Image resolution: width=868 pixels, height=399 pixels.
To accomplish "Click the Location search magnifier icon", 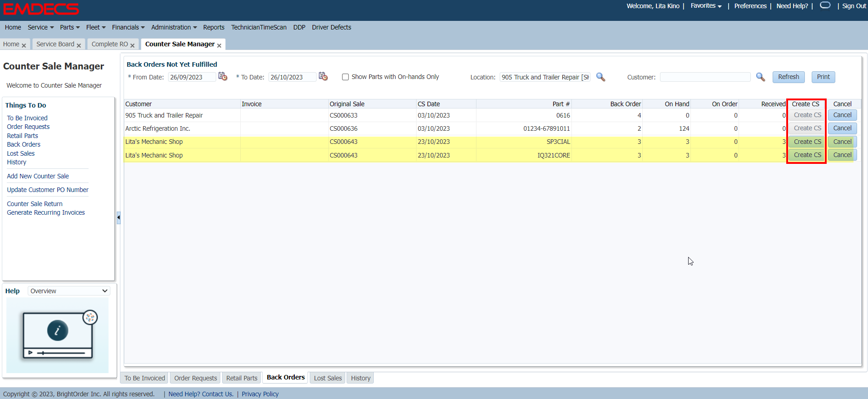I will click(600, 77).
